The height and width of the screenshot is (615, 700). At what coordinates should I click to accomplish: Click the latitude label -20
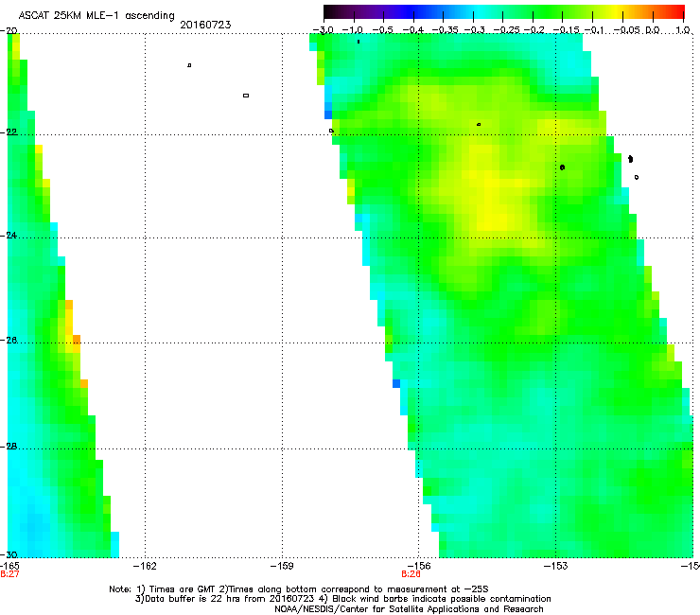tap(9, 31)
